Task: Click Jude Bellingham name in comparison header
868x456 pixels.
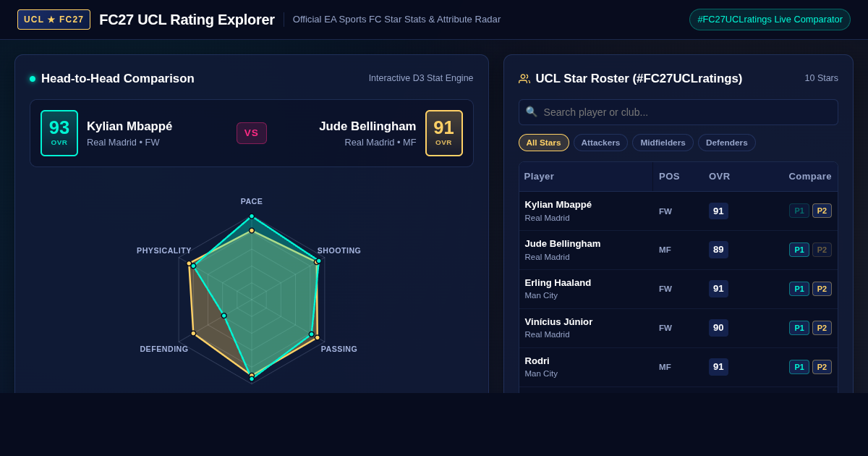Action: [x=367, y=127]
